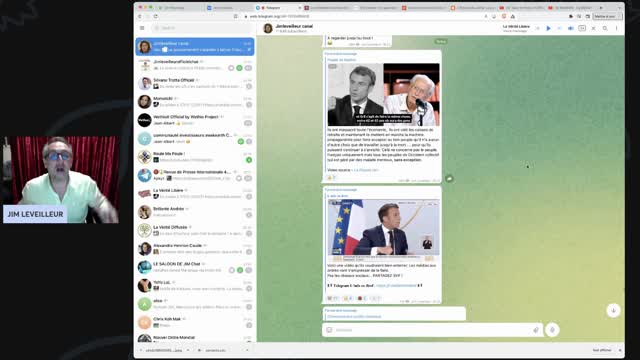Open video source link in first post

click(366, 170)
